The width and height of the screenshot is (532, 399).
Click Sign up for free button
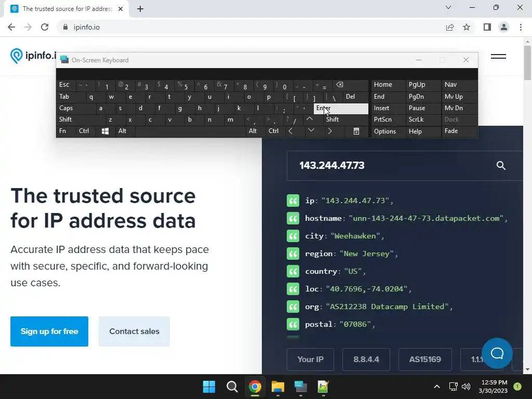click(49, 331)
